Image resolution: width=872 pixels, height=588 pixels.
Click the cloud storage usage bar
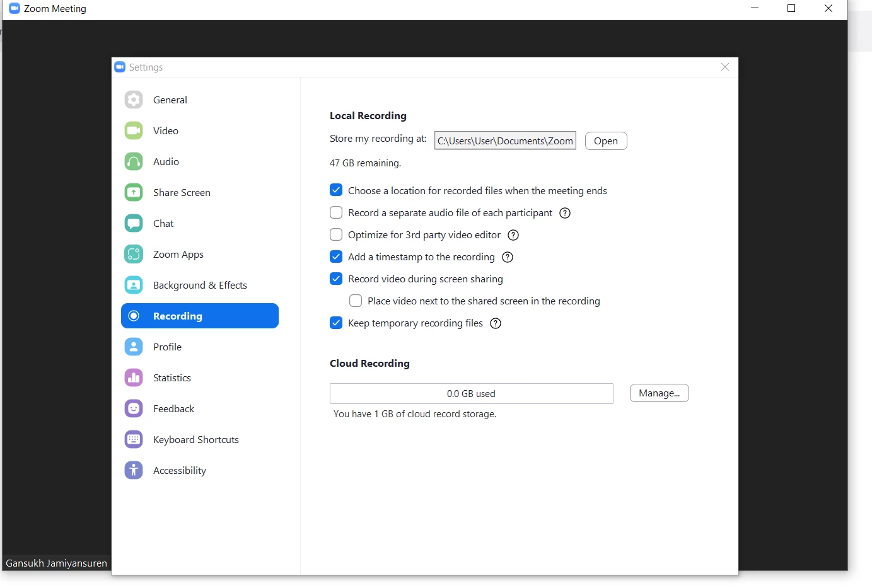click(x=471, y=393)
